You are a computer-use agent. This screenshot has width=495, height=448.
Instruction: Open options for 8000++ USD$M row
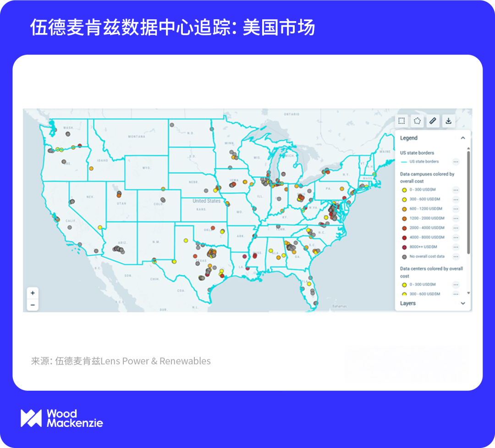[456, 247]
